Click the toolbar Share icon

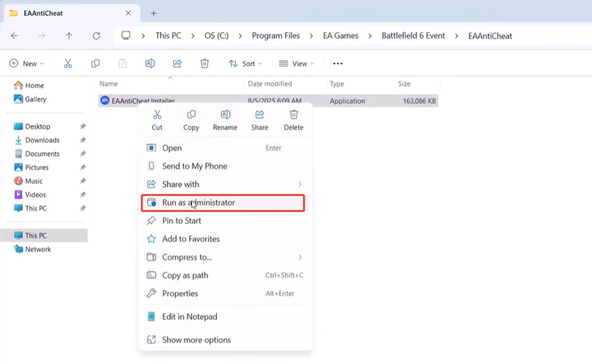(x=177, y=63)
